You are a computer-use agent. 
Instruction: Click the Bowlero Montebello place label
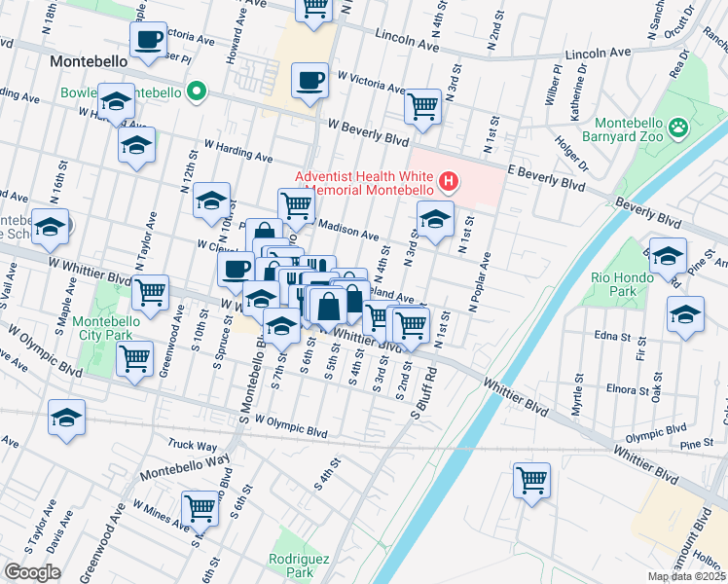(x=121, y=92)
